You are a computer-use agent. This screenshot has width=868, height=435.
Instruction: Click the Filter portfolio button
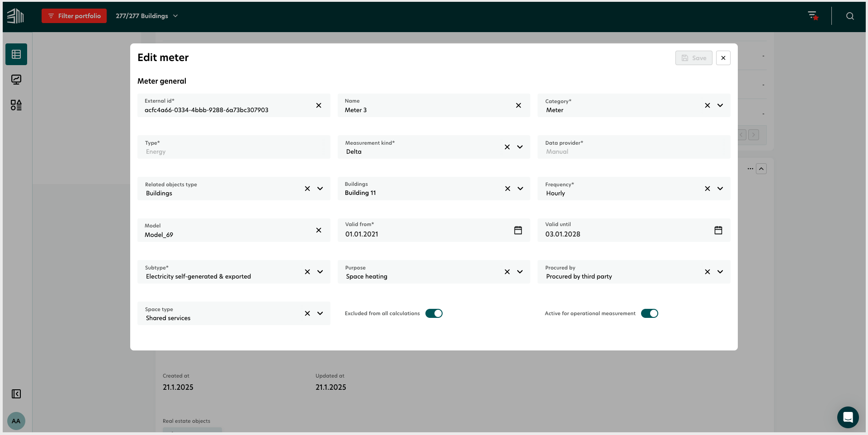pyautogui.click(x=74, y=16)
